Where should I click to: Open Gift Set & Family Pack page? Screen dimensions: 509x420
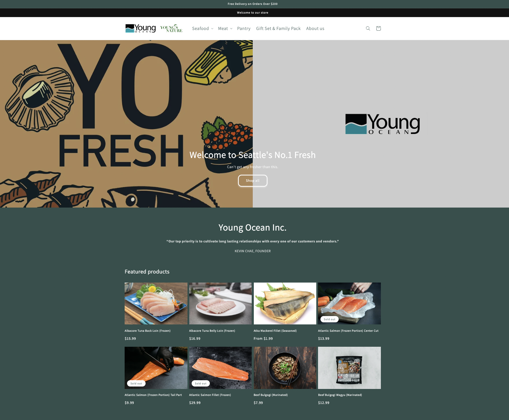pos(278,29)
